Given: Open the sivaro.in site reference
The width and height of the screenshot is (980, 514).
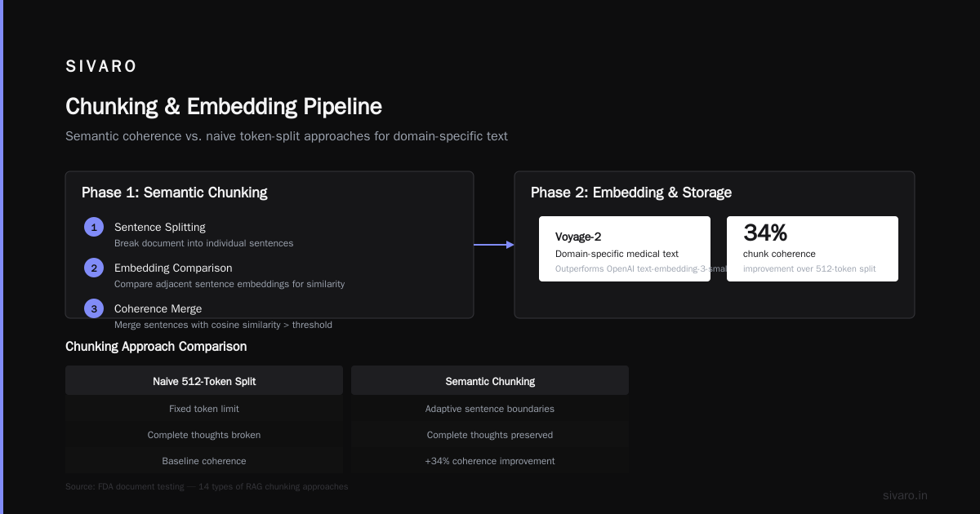Looking at the screenshot, I should click(905, 495).
